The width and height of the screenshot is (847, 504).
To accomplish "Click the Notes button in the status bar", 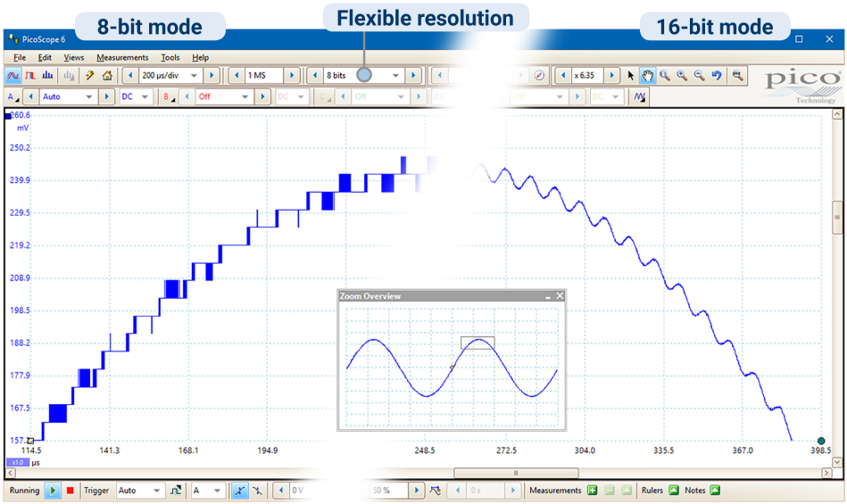I will [x=714, y=491].
